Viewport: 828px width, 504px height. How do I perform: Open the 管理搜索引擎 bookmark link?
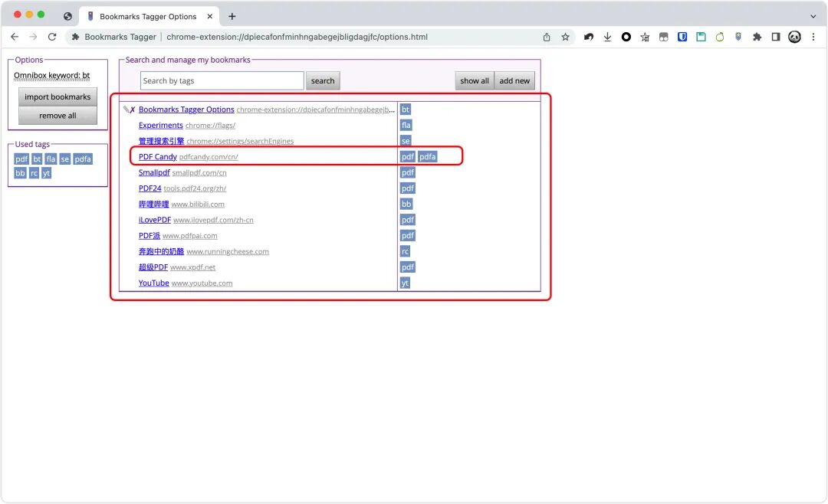[x=161, y=141]
